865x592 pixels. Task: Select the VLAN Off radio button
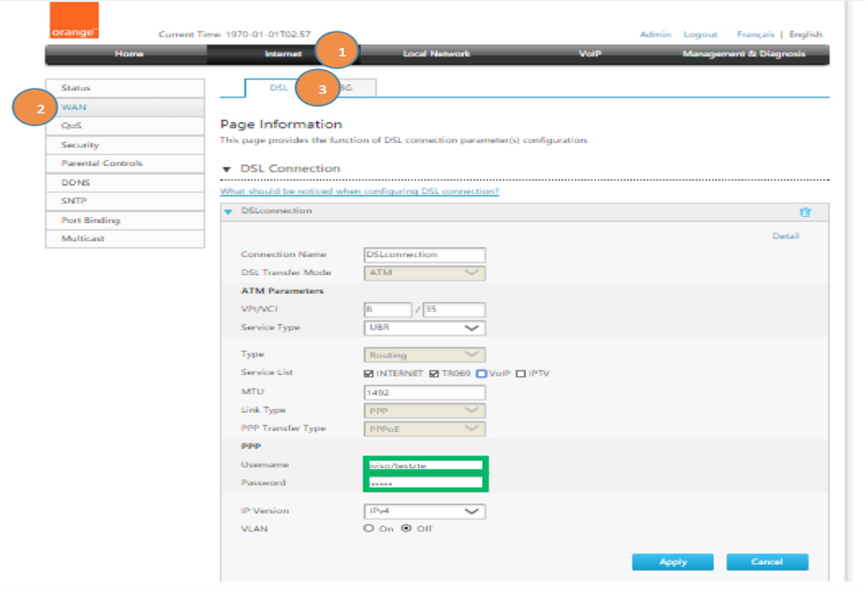(x=405, y=529)
